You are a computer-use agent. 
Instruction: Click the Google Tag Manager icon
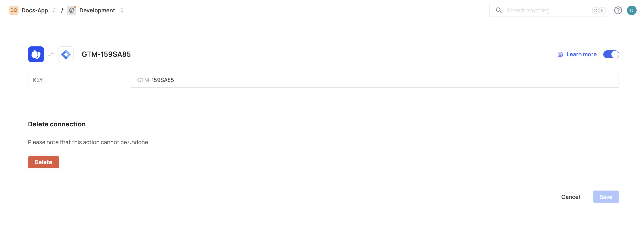(66, 54)
